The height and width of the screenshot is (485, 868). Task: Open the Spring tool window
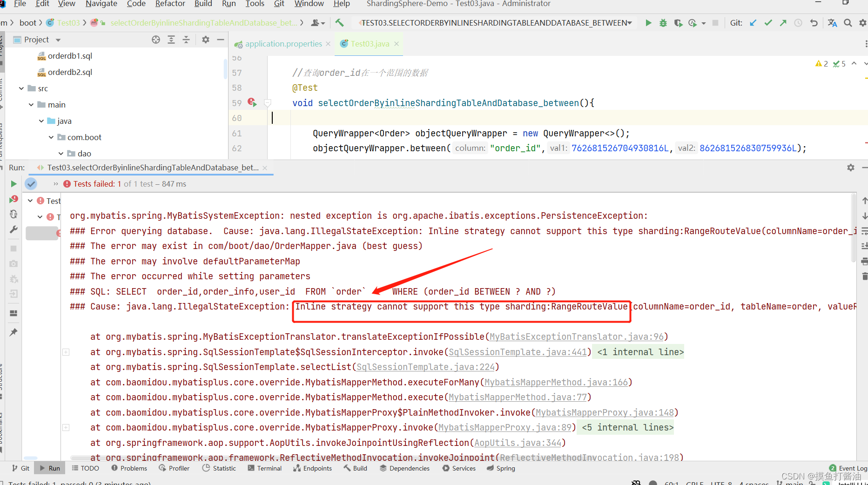point(501,468)
